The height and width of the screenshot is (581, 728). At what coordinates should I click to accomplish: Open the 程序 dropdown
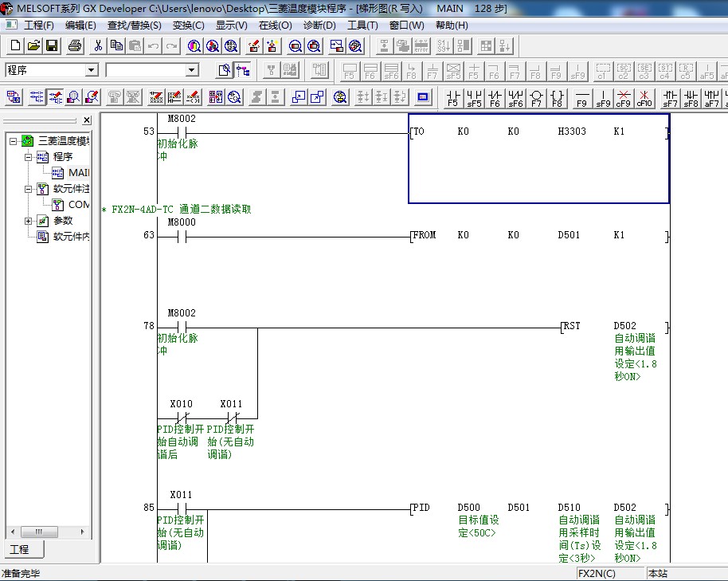tap(92, 70)
